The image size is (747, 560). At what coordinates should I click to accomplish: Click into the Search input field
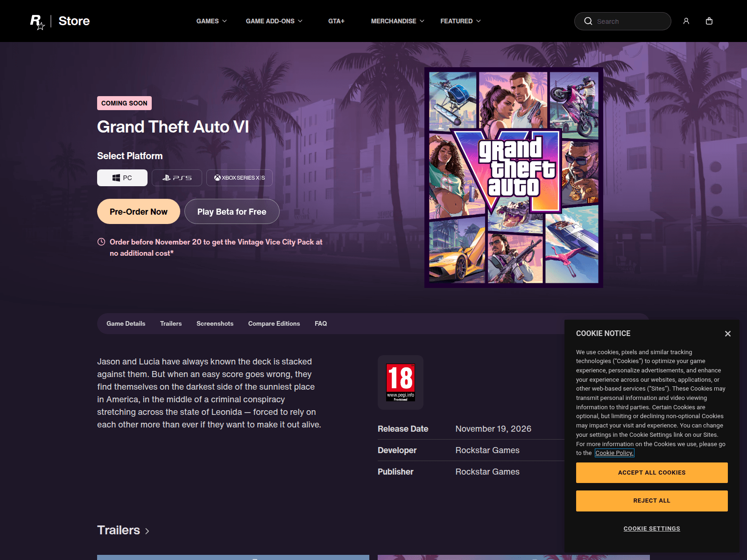coord(623,21)
